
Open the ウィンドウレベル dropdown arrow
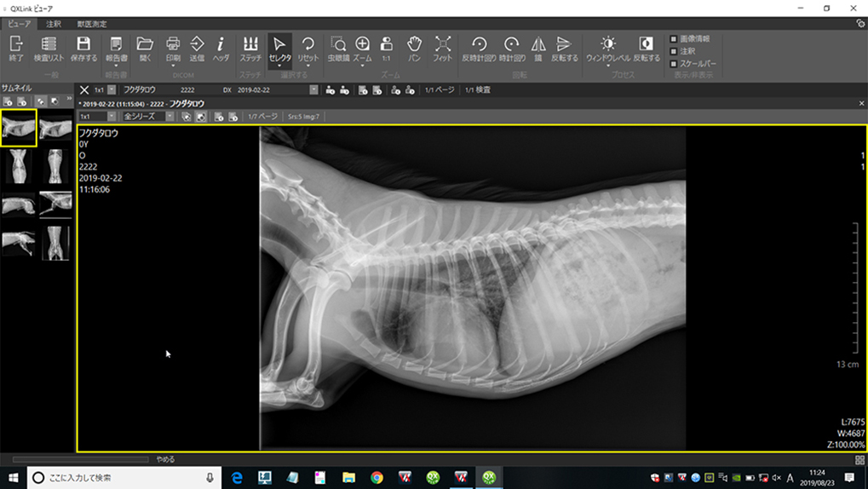click(608, 66)
